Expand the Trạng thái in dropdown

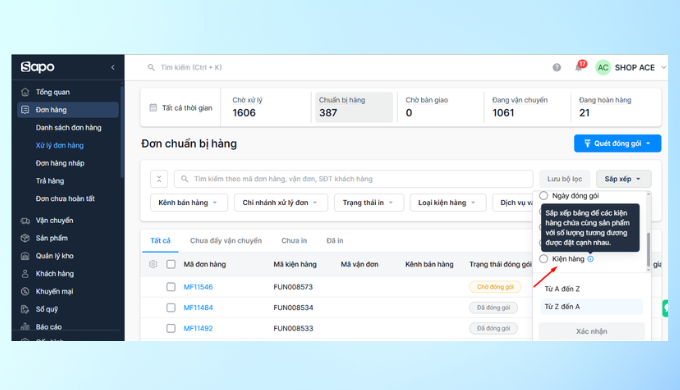[x=369, y=203]
